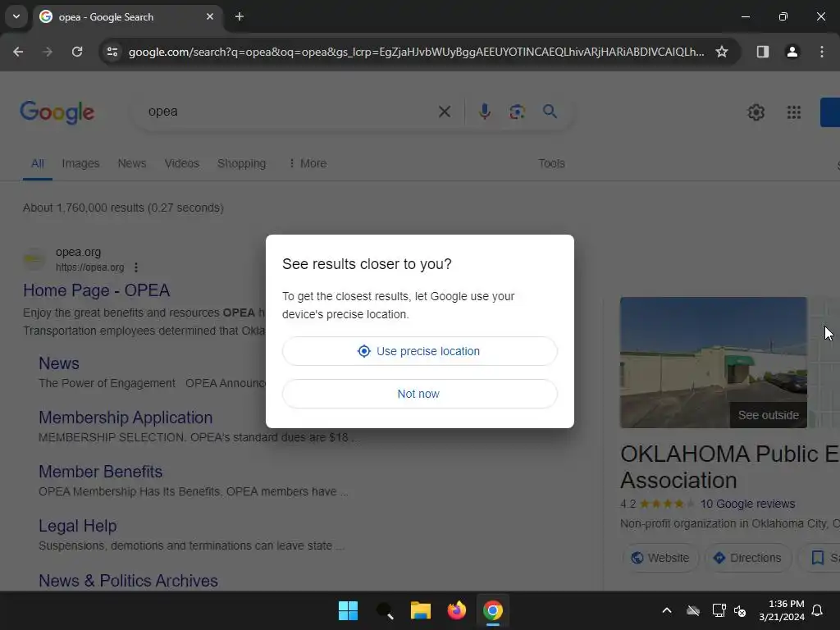Click the magnifier search button

(x=550, y=112)
